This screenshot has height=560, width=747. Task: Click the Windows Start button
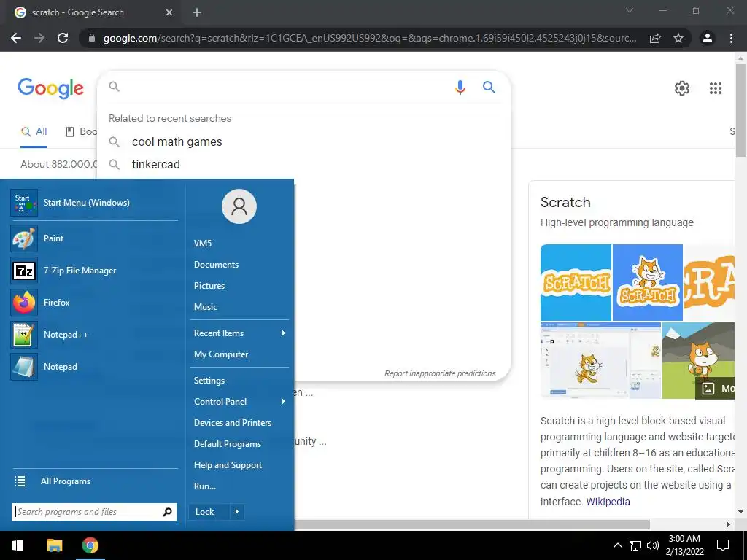[18, 545]
